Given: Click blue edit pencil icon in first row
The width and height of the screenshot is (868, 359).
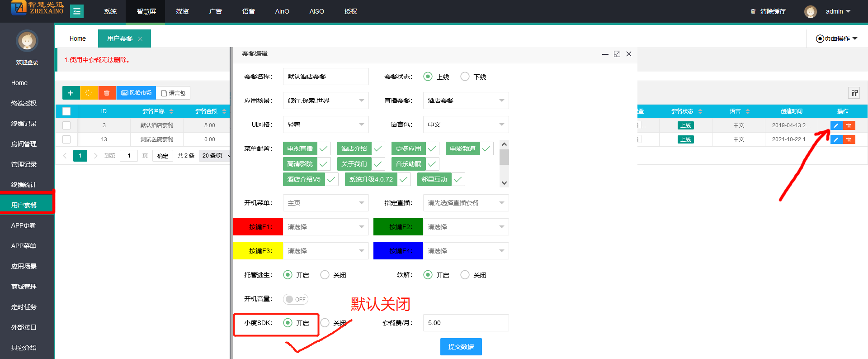Looking at the screenshot, I should 836,125.
